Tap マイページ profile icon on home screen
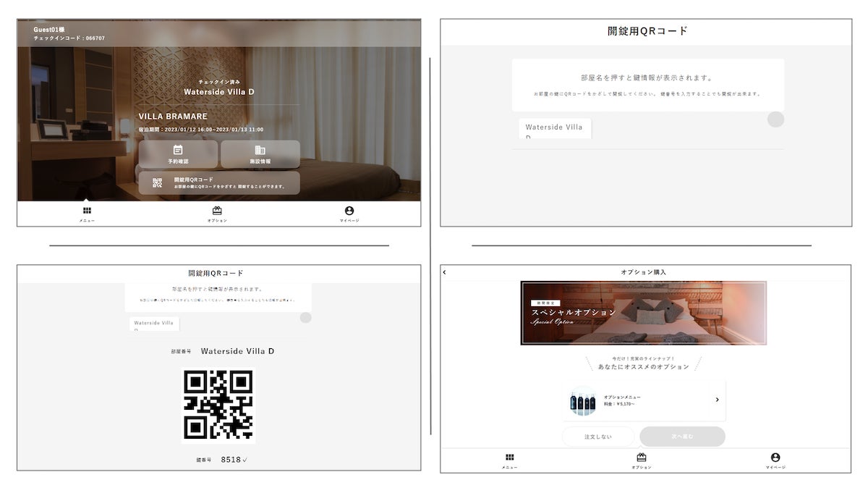Screen dimensions: 868x488 point(349,210)
